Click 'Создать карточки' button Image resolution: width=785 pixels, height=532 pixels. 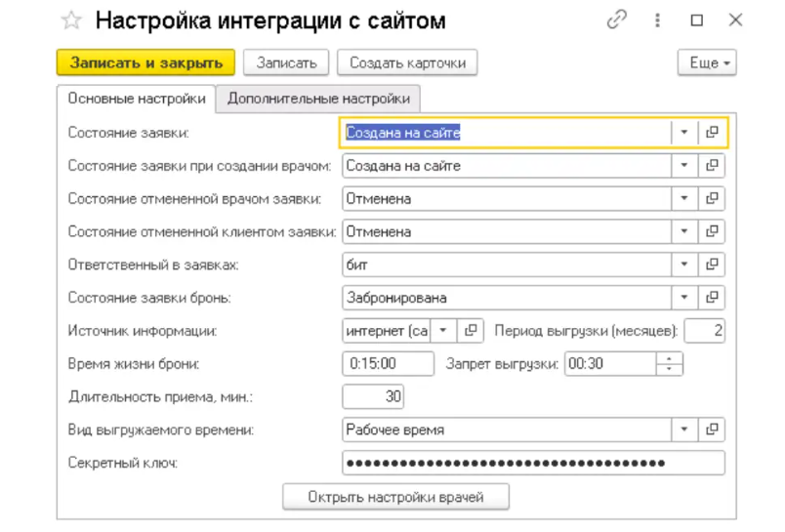(x=407, y=62)
